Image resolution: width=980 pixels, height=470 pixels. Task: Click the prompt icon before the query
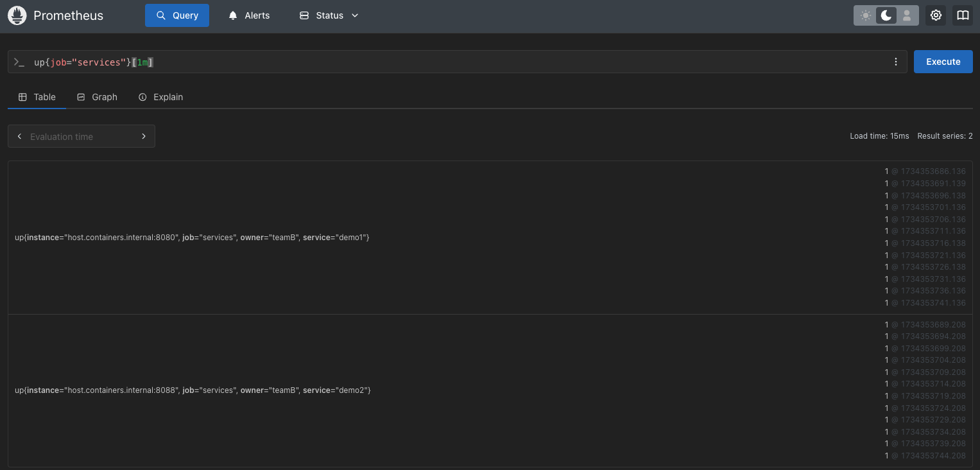tap(19, 62)
